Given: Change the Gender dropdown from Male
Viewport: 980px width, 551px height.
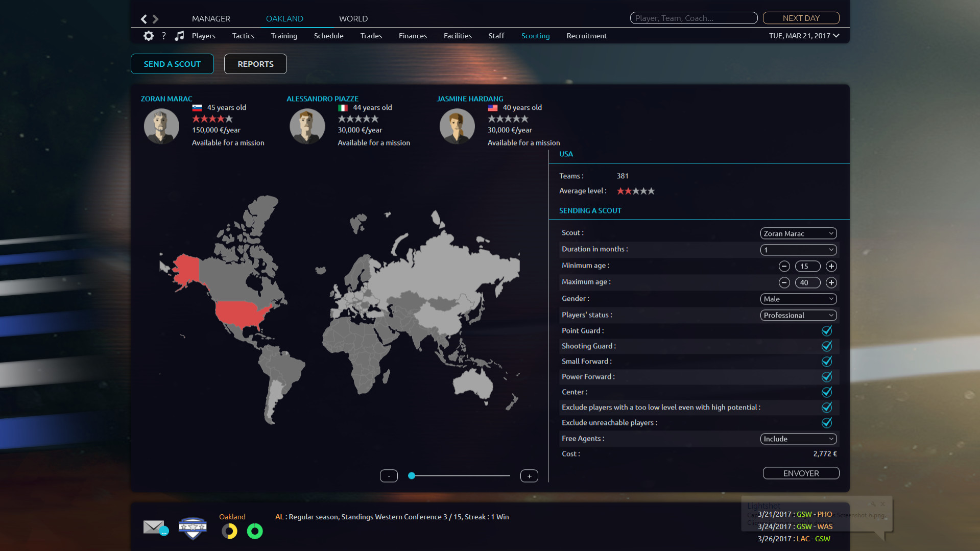Looking at the screenshot, I should click(798, 299).
